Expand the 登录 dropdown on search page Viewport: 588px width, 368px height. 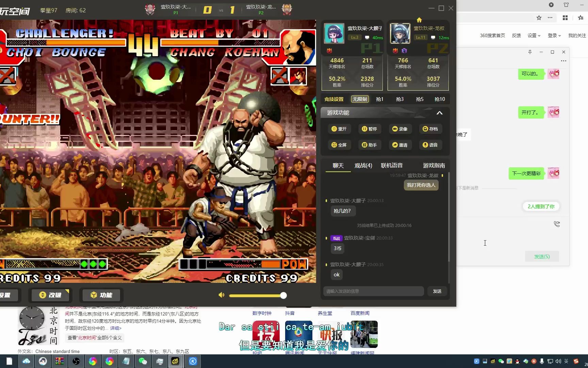point(554,35)
